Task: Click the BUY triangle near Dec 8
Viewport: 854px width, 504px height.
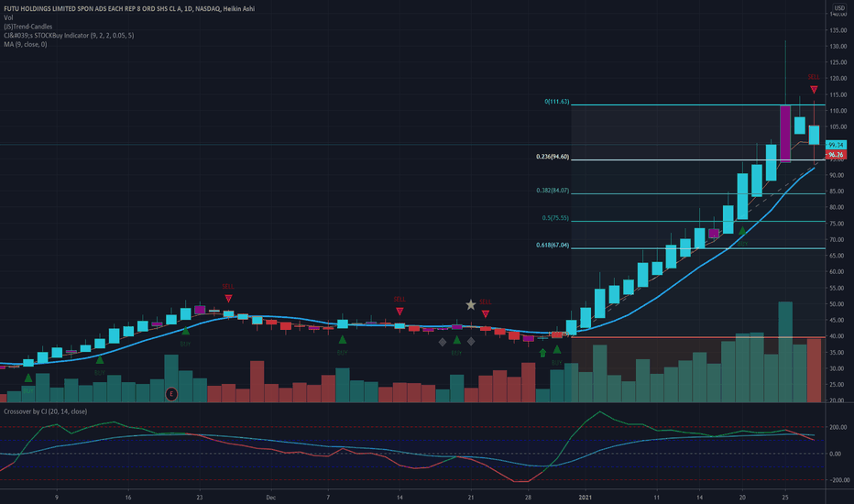Action: [x=342, y=339]
